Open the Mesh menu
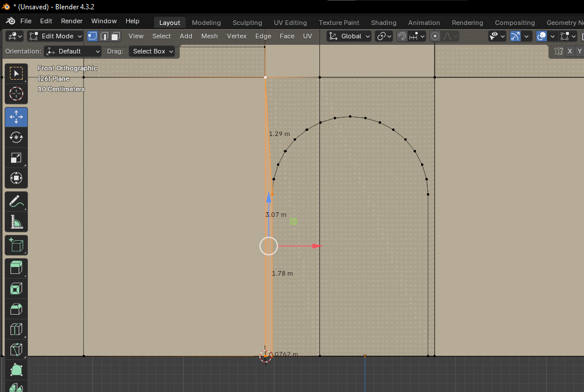Screen dimensions: 584x392 (x=209, y=36)
